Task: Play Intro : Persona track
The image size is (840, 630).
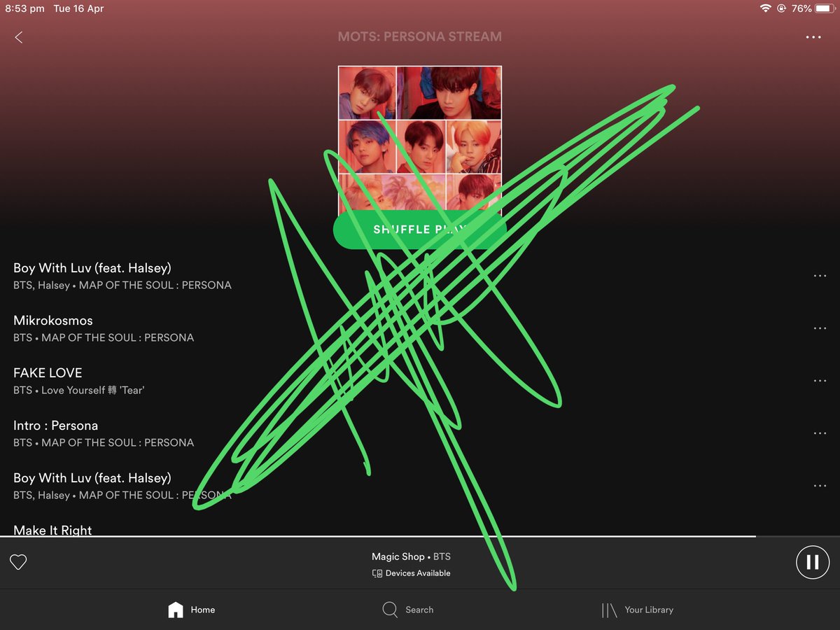Action: (420, 433)
